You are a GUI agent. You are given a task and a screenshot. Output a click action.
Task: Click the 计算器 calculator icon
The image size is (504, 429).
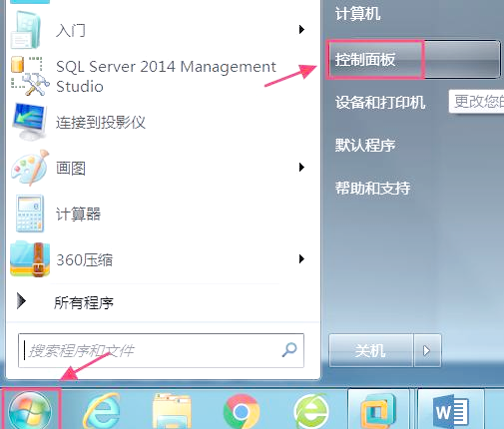[30, 214]
